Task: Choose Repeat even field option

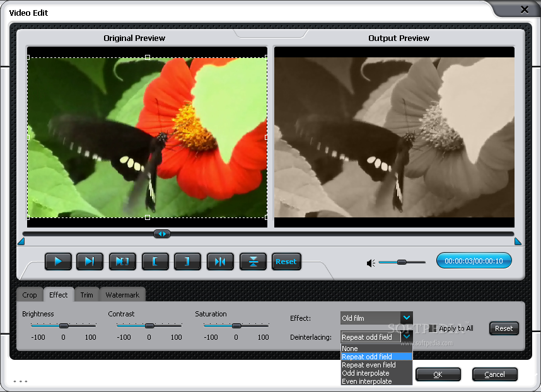Action: click(376, 365)
